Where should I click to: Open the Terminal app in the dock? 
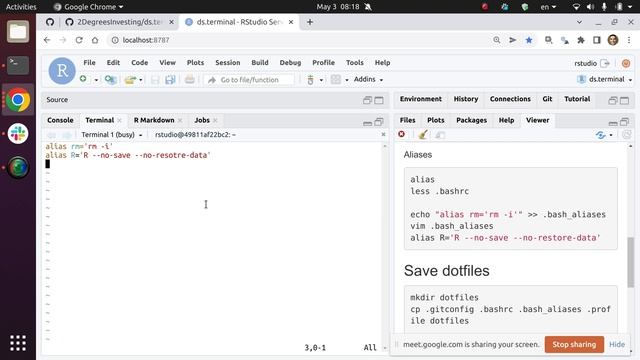point(18,65)
